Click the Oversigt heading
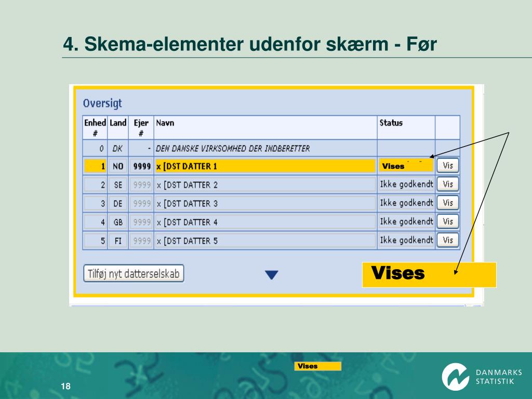 click(x=102, y=103)
